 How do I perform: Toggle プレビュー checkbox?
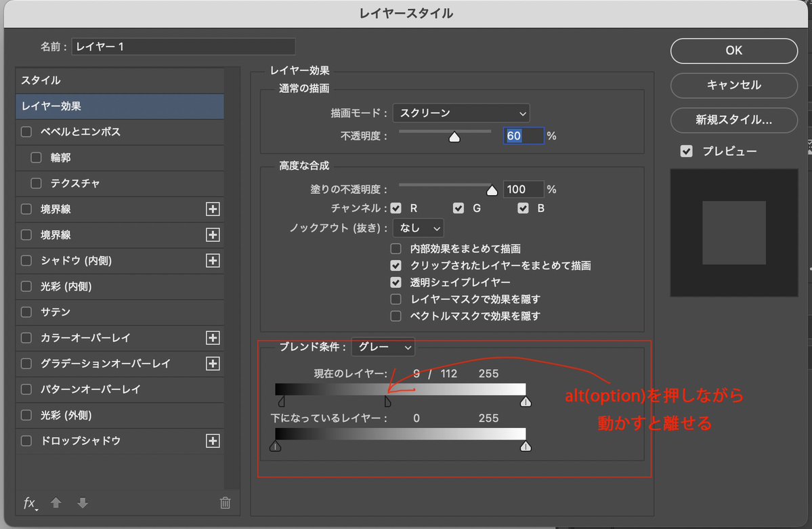click(x=687, y=151)
